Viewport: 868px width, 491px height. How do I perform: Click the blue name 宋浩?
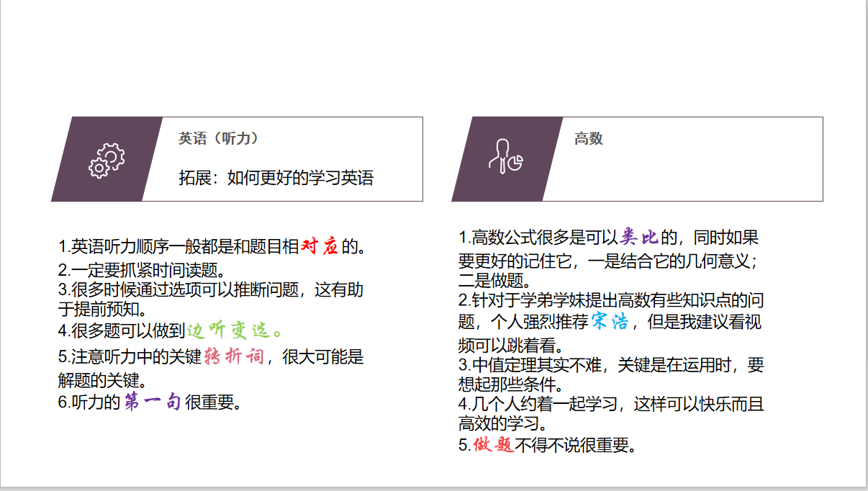pos(610,321)
